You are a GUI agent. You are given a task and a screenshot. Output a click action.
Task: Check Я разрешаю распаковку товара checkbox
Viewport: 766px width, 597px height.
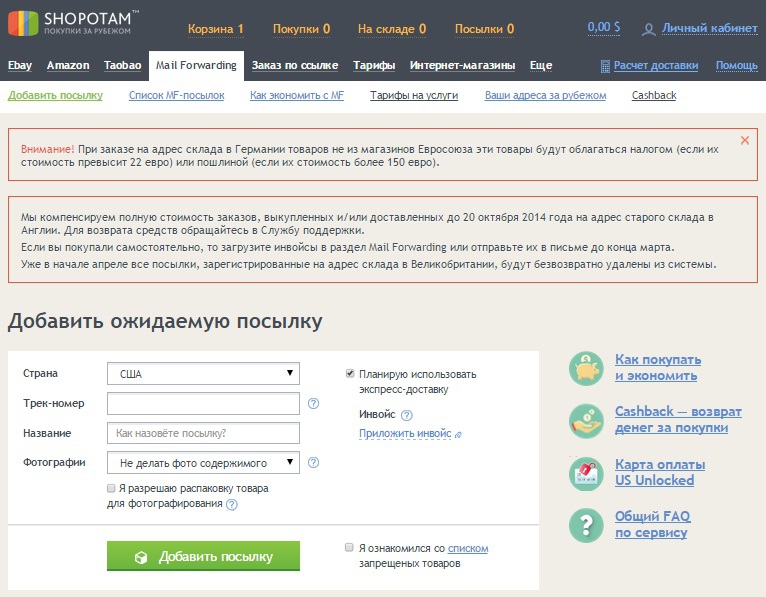click(111, 488)
